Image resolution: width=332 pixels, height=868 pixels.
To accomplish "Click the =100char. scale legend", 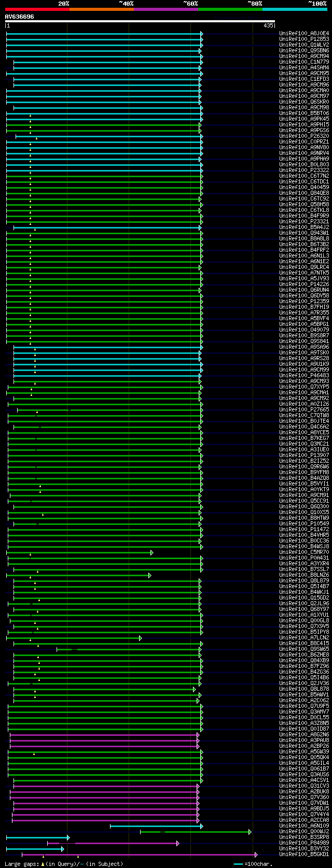I will click(x=253, y=864).
